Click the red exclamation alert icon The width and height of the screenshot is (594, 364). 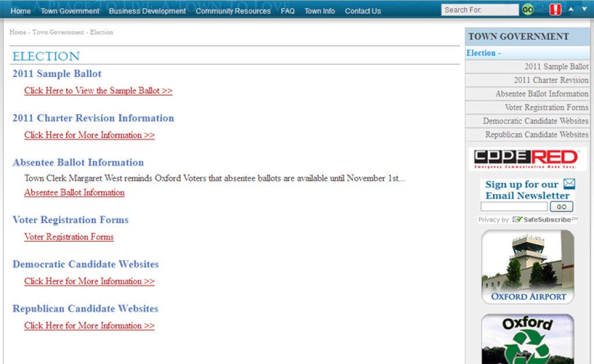pos(555,10)
